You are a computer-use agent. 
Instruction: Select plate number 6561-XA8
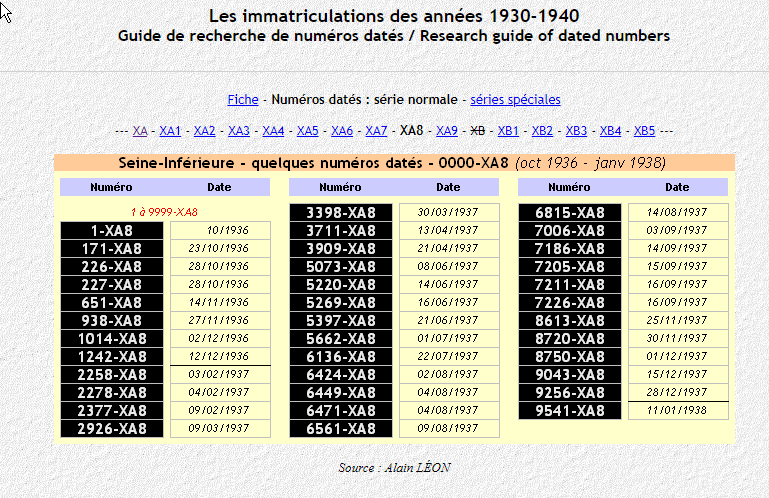[341, 428]
